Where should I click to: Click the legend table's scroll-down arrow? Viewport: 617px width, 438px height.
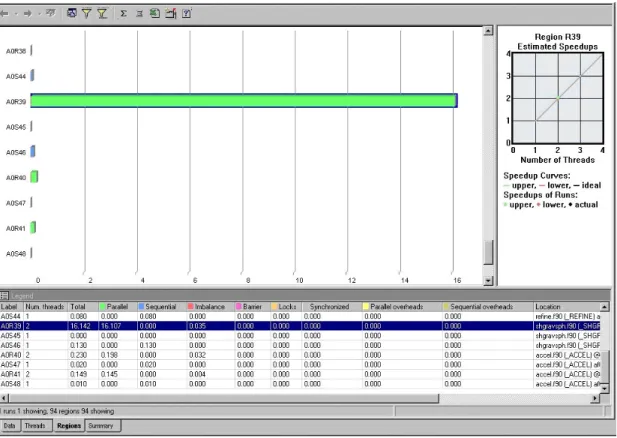[x=605, y=388]
